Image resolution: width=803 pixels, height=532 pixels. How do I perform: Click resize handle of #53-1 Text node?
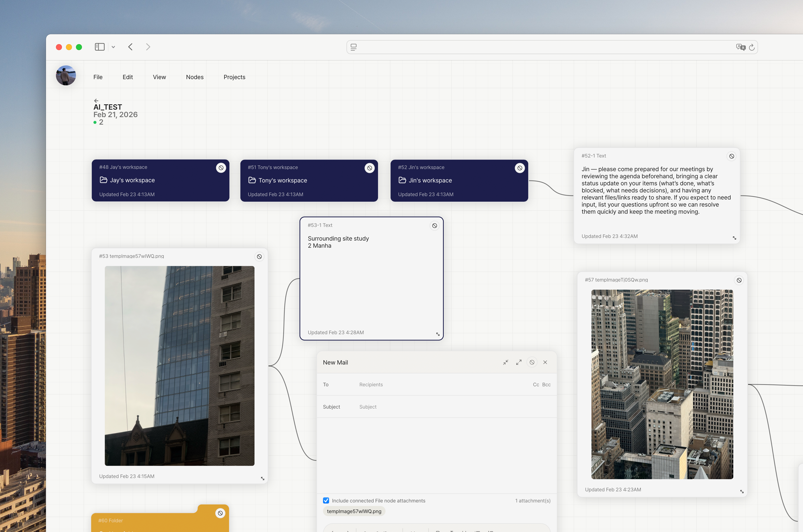pyautogui.click(x=438, y=334)
